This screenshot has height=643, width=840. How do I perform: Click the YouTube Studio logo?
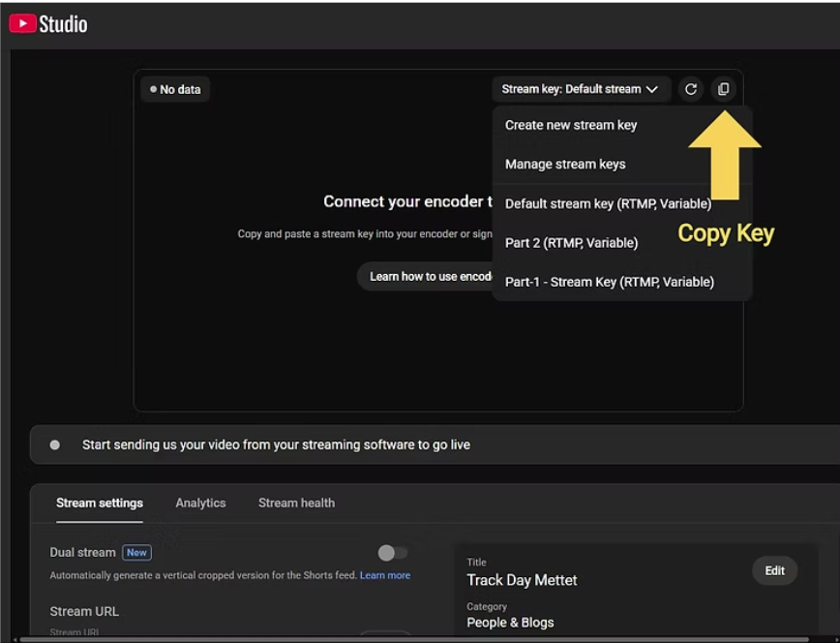[48, 24]
